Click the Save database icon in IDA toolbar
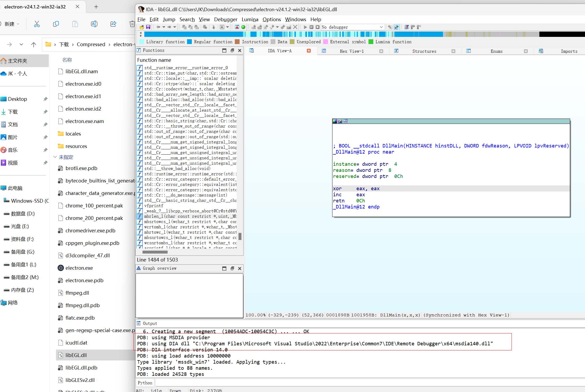The width and height of the screenshot is (585, 392). click(148, 27)
